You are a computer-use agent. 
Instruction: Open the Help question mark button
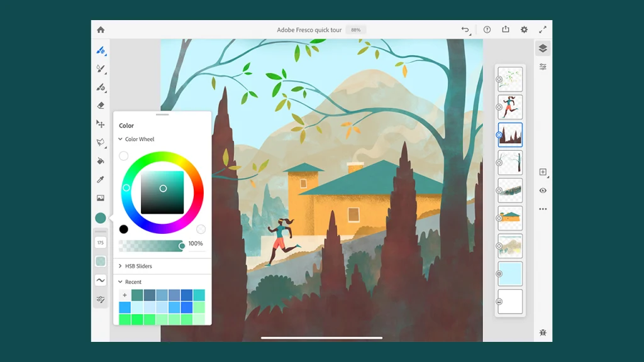coord(487,29)
